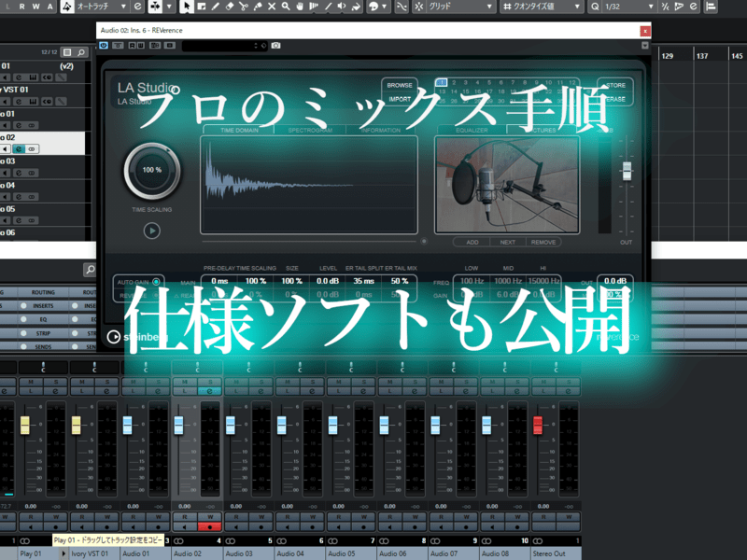Click the Play 01 yellow fader handle
This screenshot has height=560, width=747.
pos(25,425)
